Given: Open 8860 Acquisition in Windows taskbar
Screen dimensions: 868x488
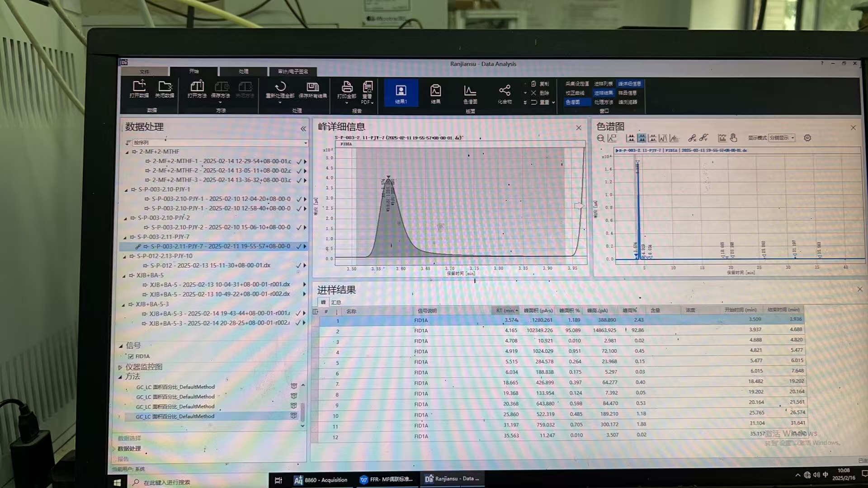Looking at the screenshot, I should click(321, 480).
